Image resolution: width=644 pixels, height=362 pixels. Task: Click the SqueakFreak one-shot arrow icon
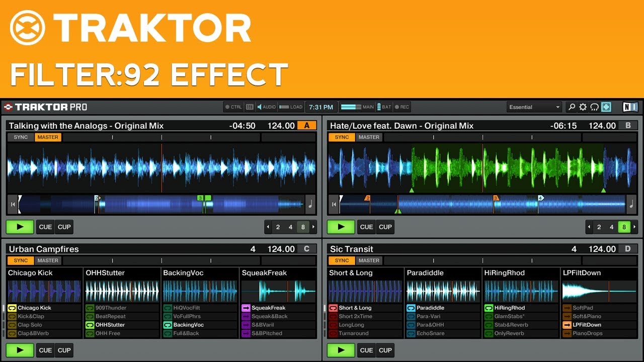pos(246,308)
